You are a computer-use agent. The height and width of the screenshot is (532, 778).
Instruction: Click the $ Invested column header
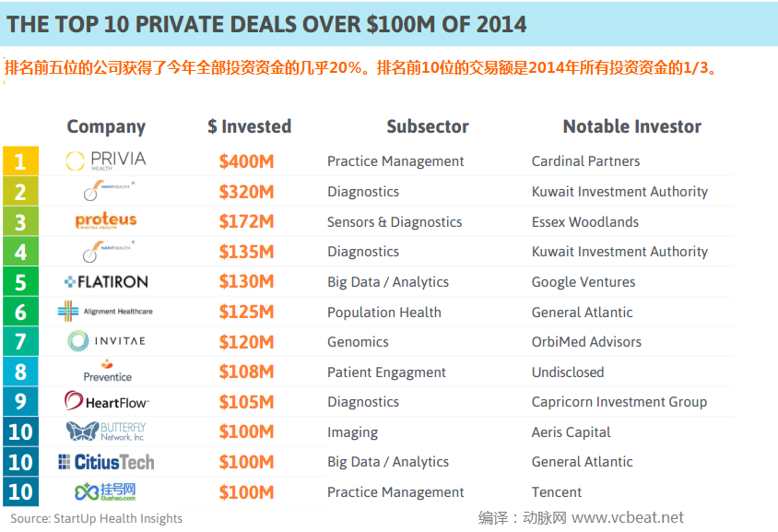click(x=249, y=127)
